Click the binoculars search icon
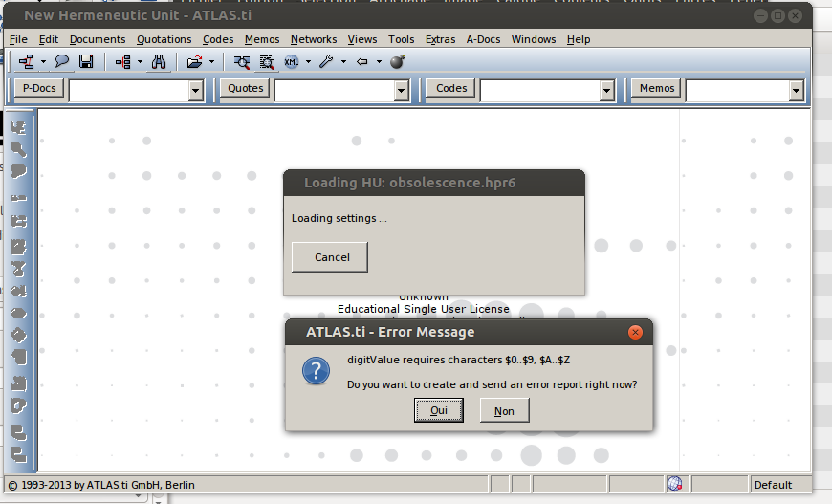This screenshot has width=832, height=504. tap(159, 62)
